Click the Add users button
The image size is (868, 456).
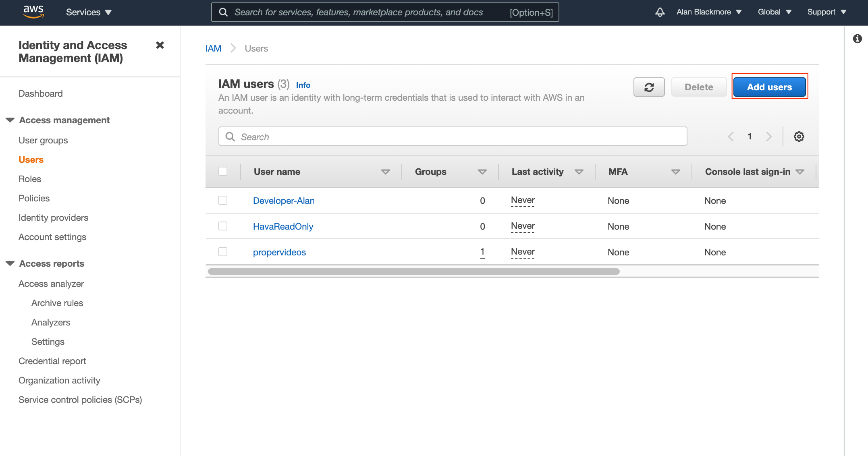pos(769,87)
